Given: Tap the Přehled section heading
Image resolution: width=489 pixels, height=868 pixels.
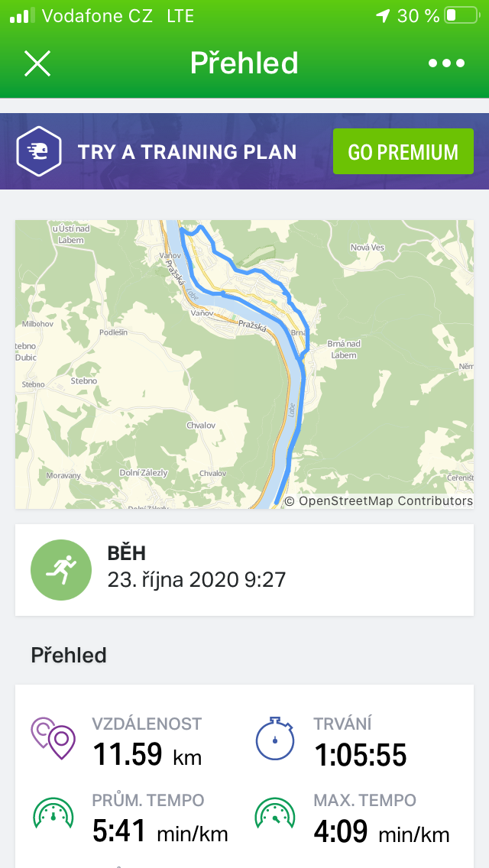Looking at the screenshot, I should click(69, 656).
